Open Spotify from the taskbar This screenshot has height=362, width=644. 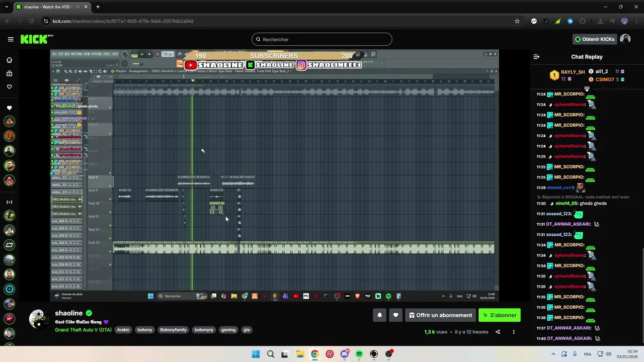click(x=359, y=354)
